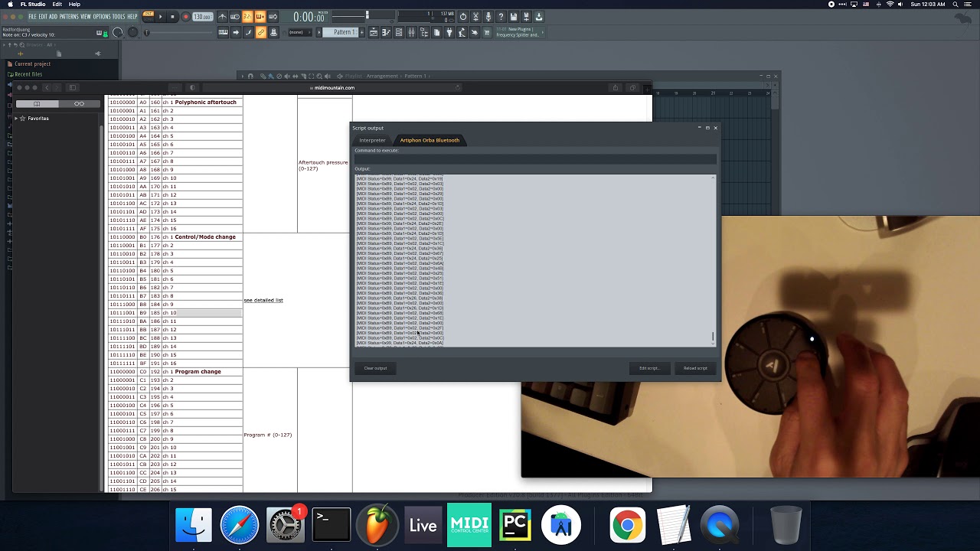Image resolution: width=980 pixels, height=551 pixels.
Task: Click Safari back navigation arrow
Action: point(47,87)
